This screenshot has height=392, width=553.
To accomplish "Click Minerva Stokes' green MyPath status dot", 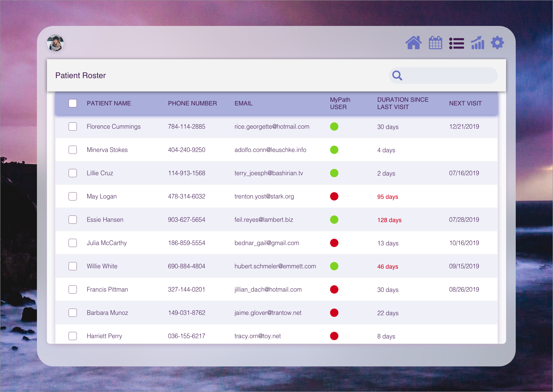I will pos(334,150).
